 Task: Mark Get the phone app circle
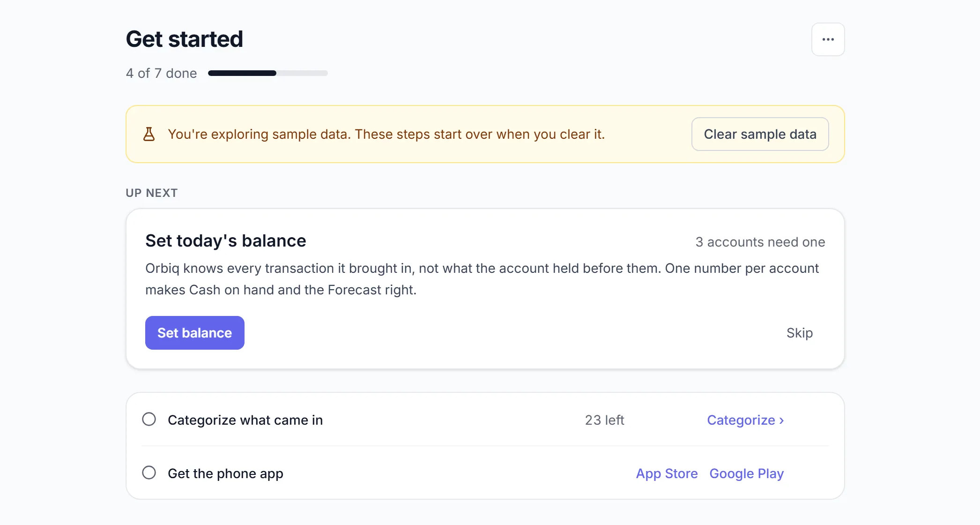pos(149,472)
